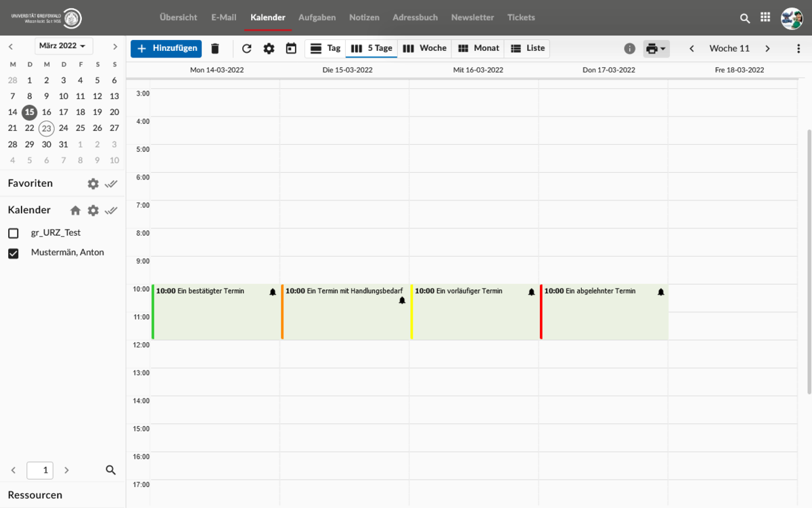The image size is (812, 508).
Task: Click the Hinzufügen button
Action: [166, 48]
